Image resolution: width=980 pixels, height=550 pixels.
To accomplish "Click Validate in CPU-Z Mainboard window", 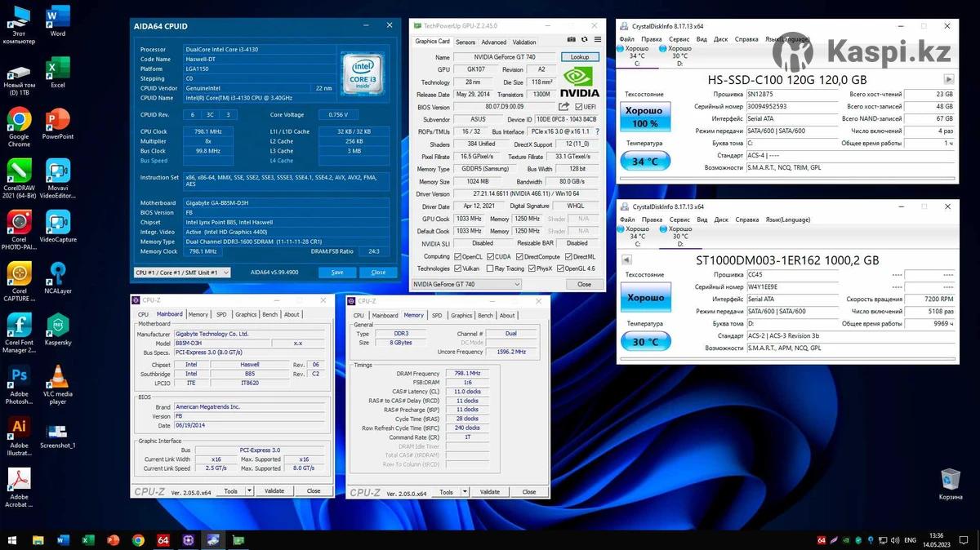I will click(x=274, y=491).
